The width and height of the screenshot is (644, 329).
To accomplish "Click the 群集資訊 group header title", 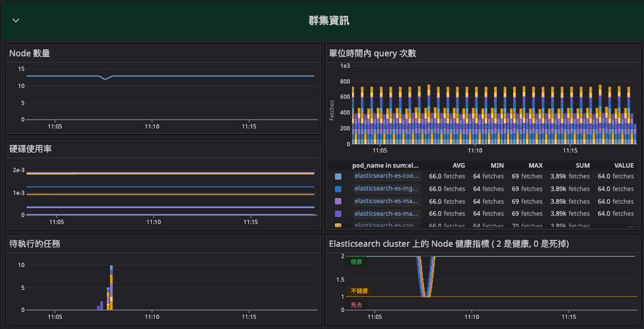I will tap(329, 20).
